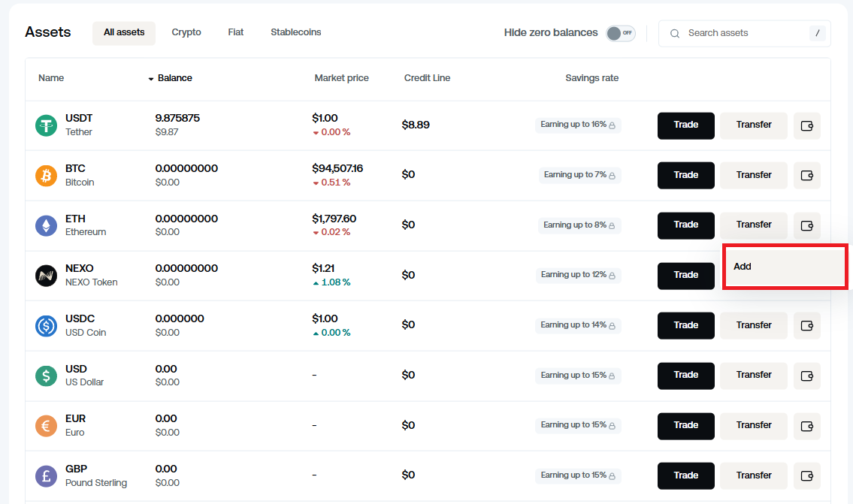Click the Earning up to 12% badge
The width and height of the screenshot is (853, 504).
[x=578, y=275]
